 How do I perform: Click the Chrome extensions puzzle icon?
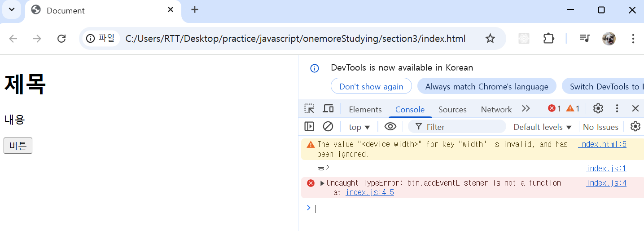click(548, 38)
